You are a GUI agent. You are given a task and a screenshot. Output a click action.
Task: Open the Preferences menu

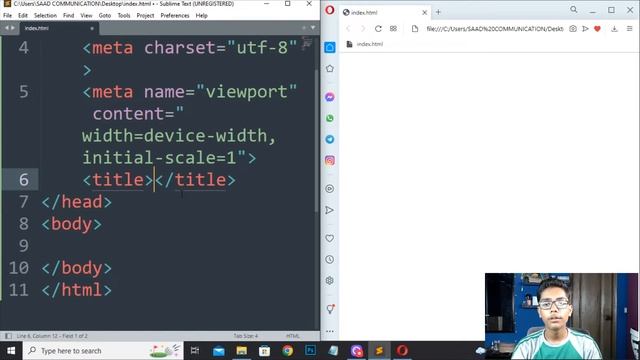point(175,16)
